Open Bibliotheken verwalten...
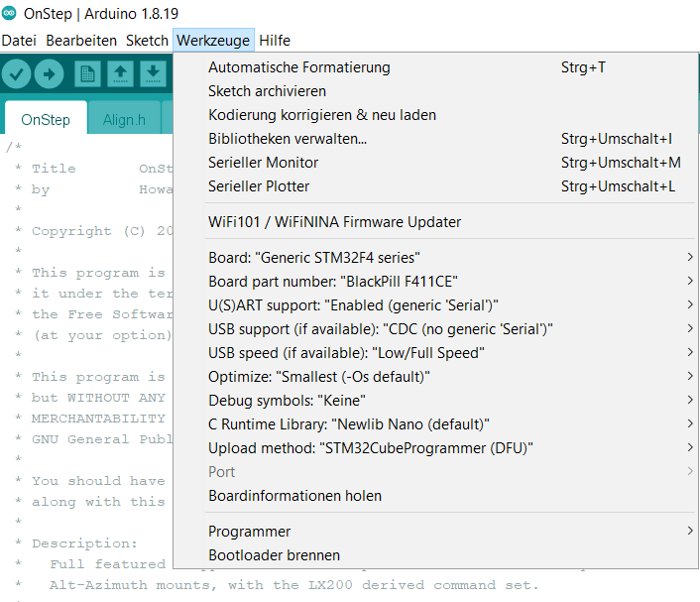 coord(435,139)
